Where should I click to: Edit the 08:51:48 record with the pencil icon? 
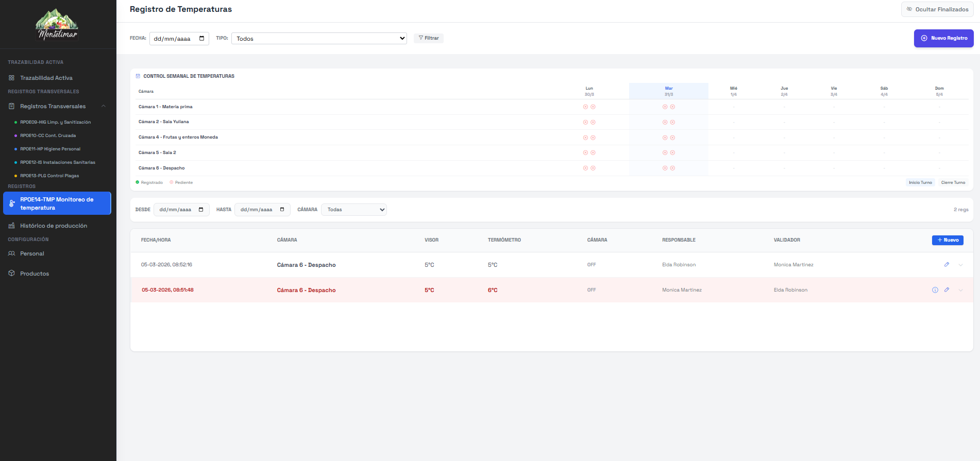[947, 289]
